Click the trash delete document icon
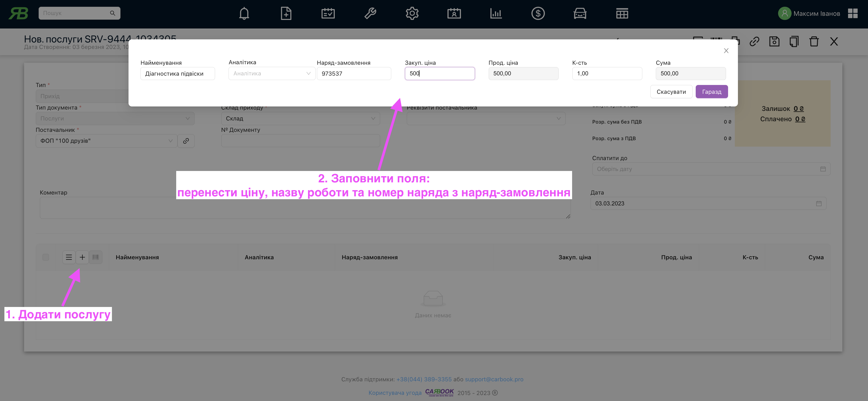The image size is (868, 401). [x=814, y=41]
